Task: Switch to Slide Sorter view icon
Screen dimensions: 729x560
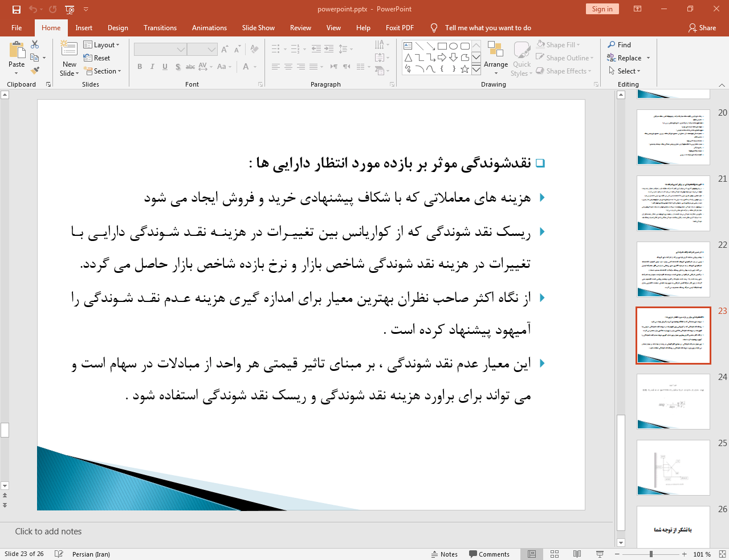Action: coord(555,554)
